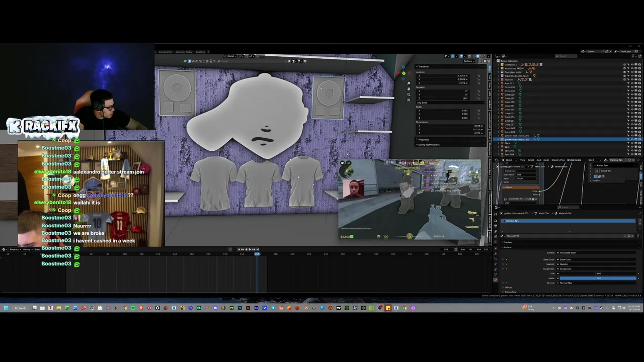Open the Render properties tab icon
The image size is (644, 362).
click(x=496, y=221)
